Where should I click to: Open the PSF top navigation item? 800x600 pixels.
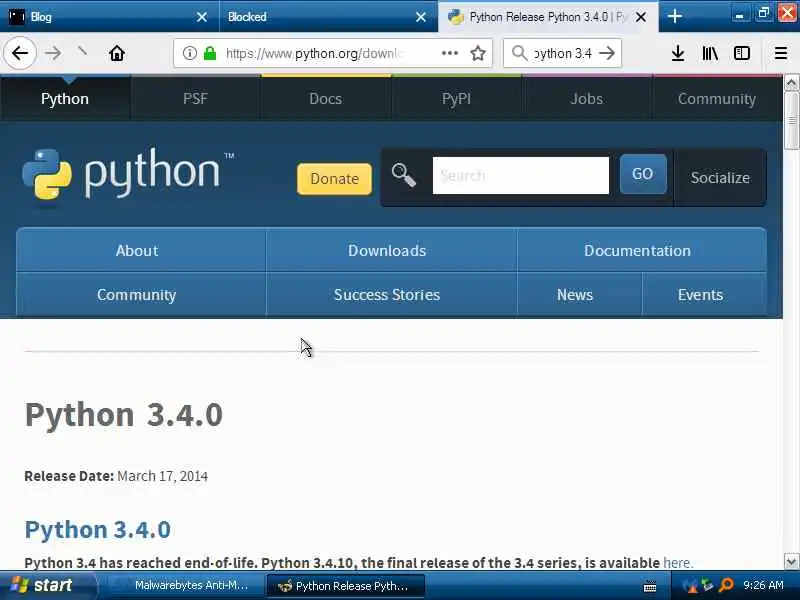tap(195, 98)
